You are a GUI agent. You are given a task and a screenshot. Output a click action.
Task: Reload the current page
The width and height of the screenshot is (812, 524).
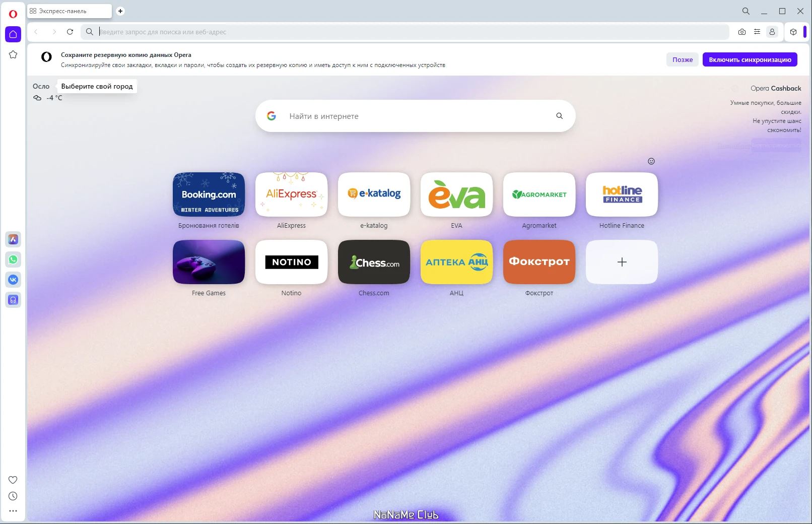point(70,32)
